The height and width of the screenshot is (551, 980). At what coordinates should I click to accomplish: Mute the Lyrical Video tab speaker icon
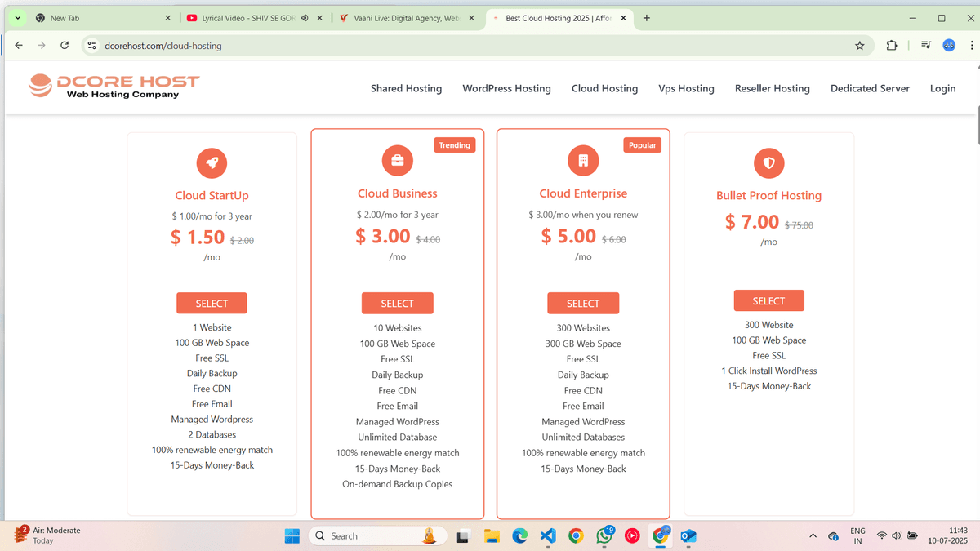tap(305, 18)
